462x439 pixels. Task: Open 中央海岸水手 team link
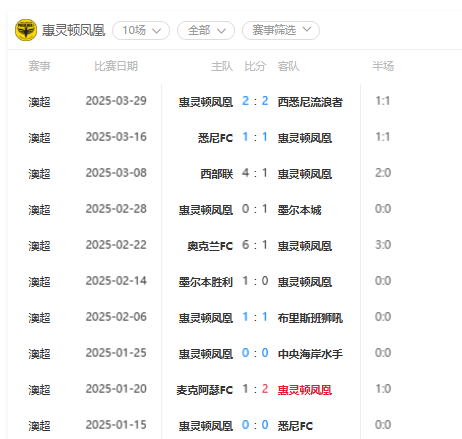click(310, 354)
